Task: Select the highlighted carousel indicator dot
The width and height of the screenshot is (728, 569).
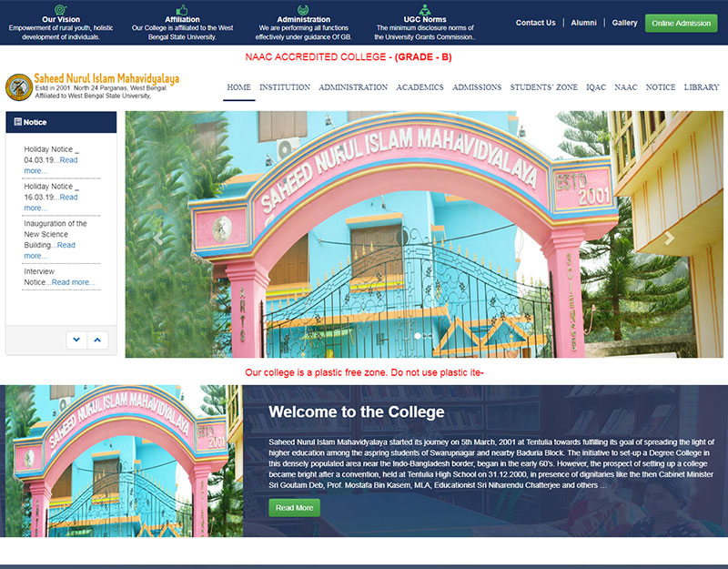Action: [x=418, y=335]
